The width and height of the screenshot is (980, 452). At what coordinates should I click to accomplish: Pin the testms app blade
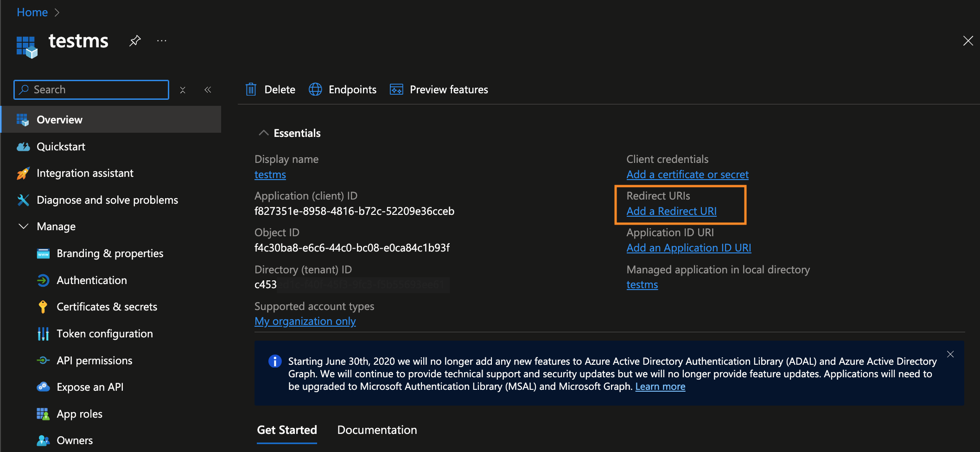click(x=135, y=41)
